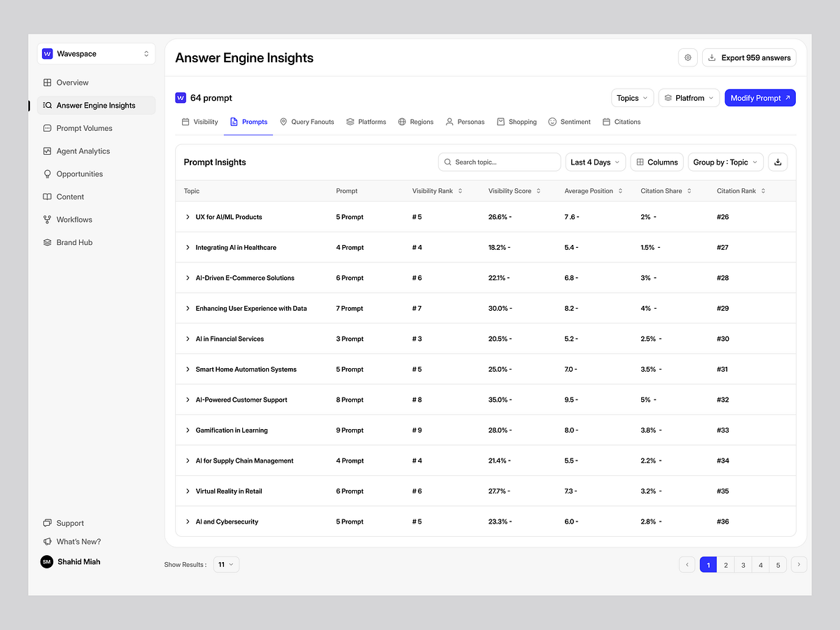
Task: Click the settings gear icon near Export
Action: [x=688, y=57]
